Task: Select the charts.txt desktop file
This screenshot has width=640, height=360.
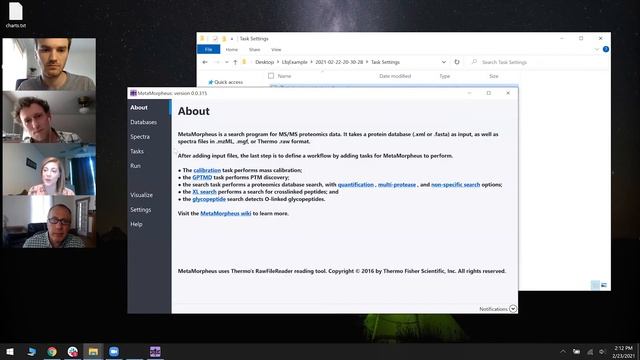Action: [16, 16]
